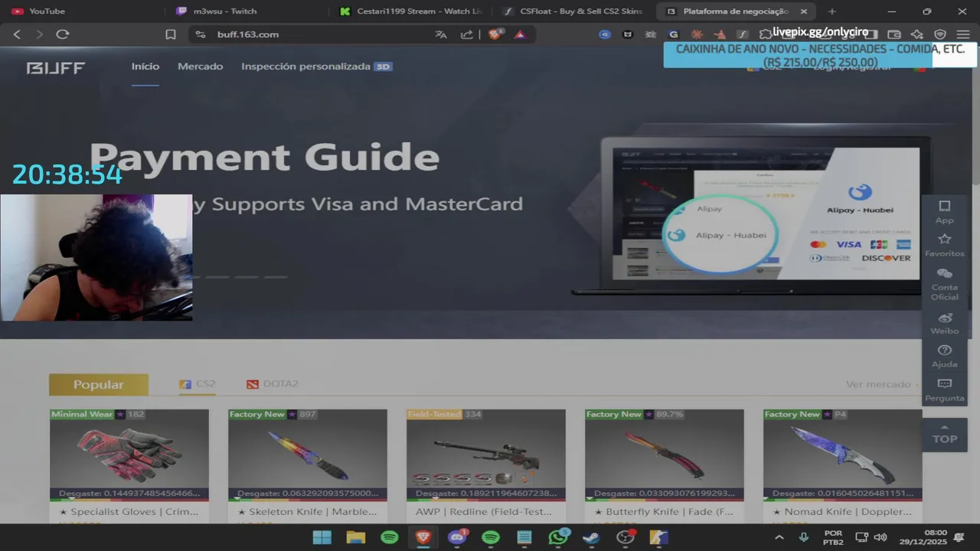Bookmark this page with the bookmark icon
This screenshot has height=551, width=980.
pos(171,34)
